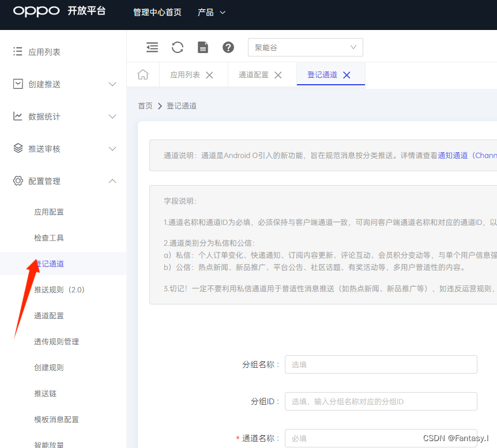
Task: Click the home icon in the tab bar
Action: point(142,74)
